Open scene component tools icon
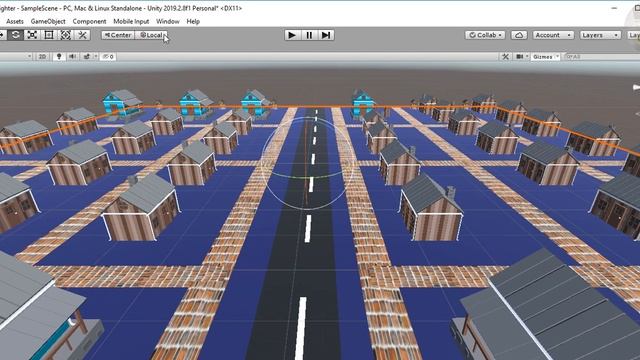Viewport: 640px width, 360px height. pos(505,57)
